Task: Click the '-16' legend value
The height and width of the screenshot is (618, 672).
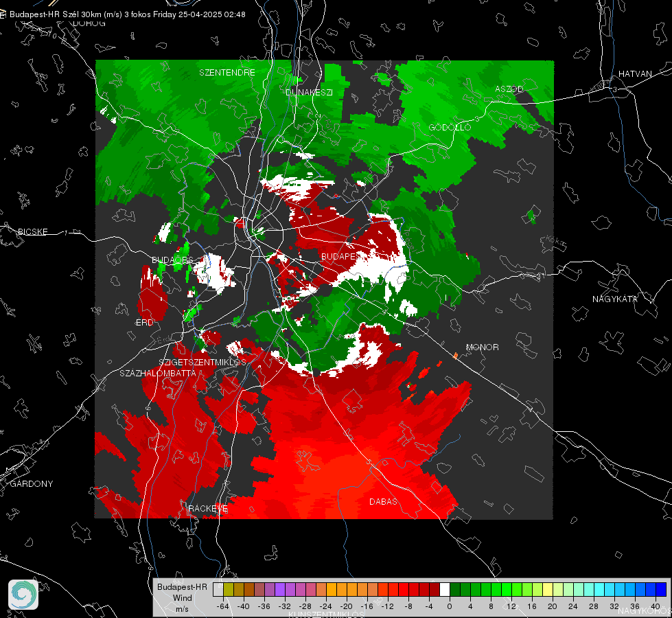Action: coord(367,606)
